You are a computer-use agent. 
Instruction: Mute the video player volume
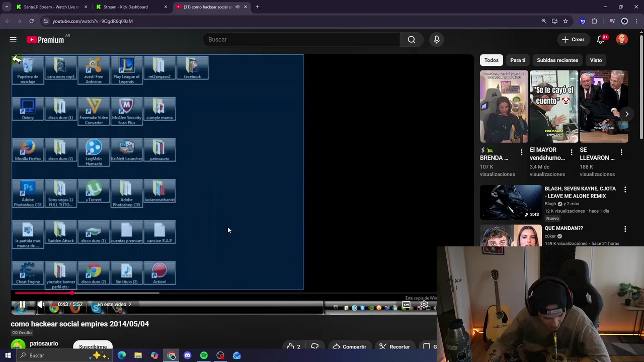click(x=41, y=304)
